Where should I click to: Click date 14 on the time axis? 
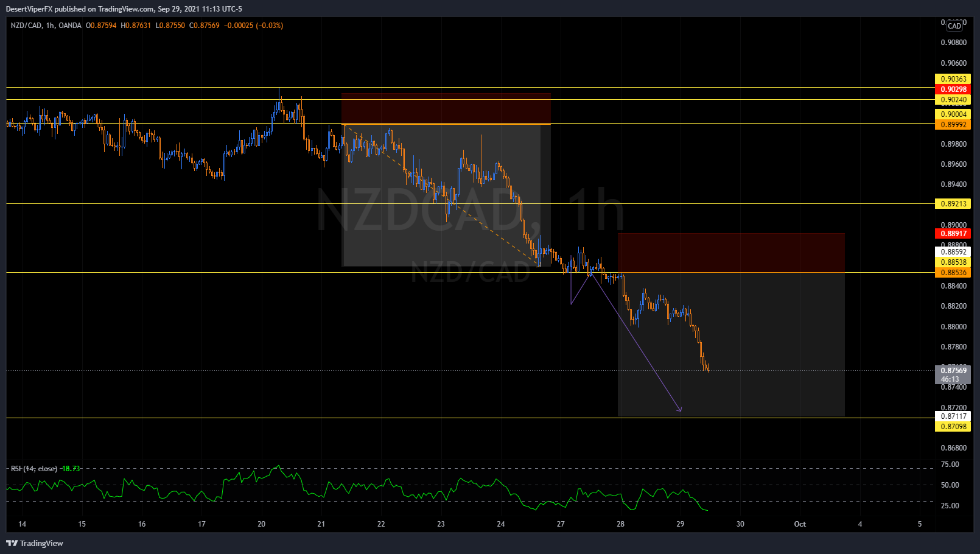point(23,524)
